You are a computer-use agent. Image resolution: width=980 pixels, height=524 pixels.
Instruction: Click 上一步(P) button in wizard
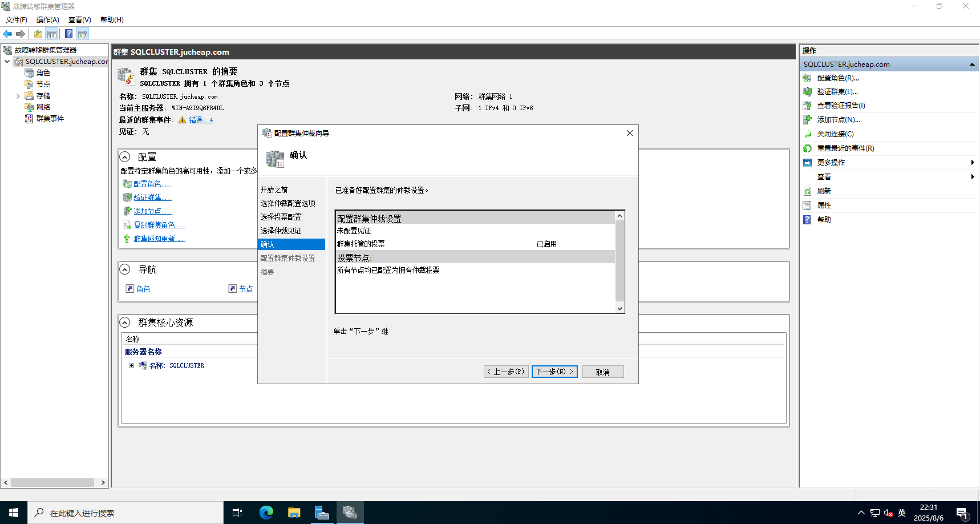coord(506,372)
